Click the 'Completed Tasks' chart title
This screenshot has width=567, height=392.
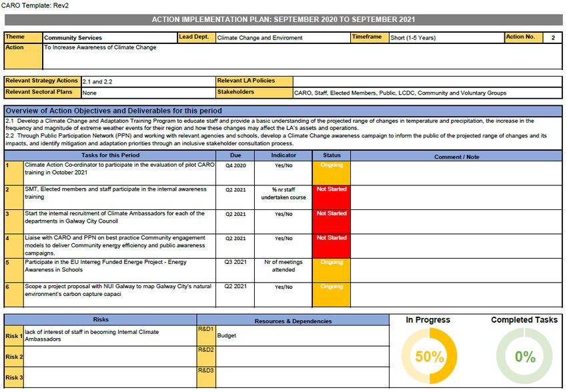524,320
